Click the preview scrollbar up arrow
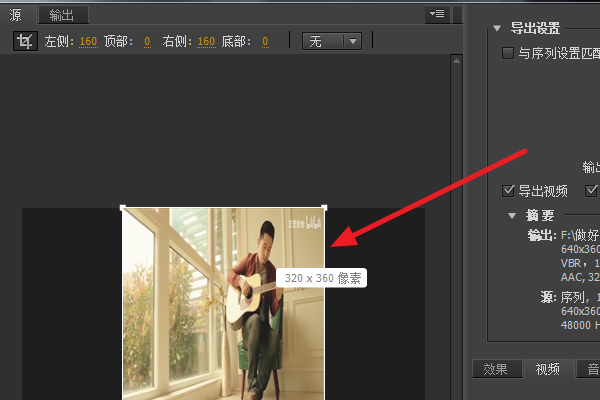Image resolution: width=600 pixels, height=400 pixels. tap(457, 61)
